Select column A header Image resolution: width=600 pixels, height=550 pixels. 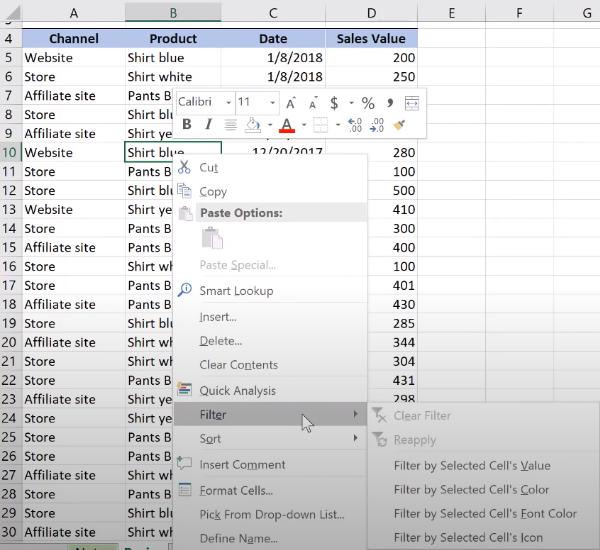click(x=74, y=13)
